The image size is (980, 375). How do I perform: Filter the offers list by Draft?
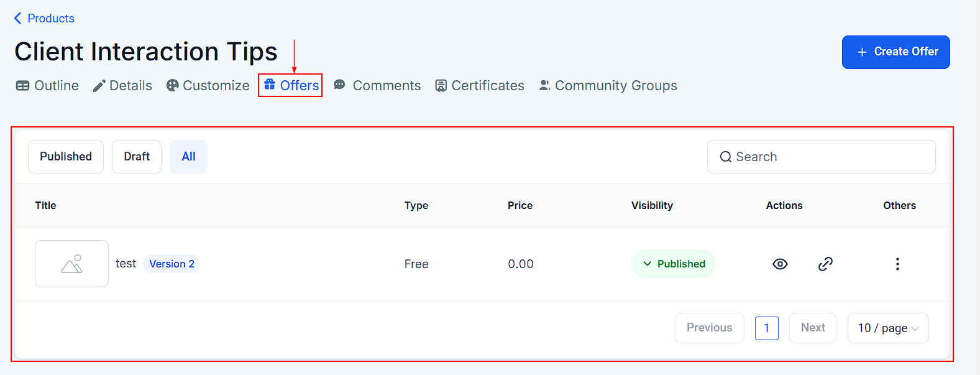137,157
